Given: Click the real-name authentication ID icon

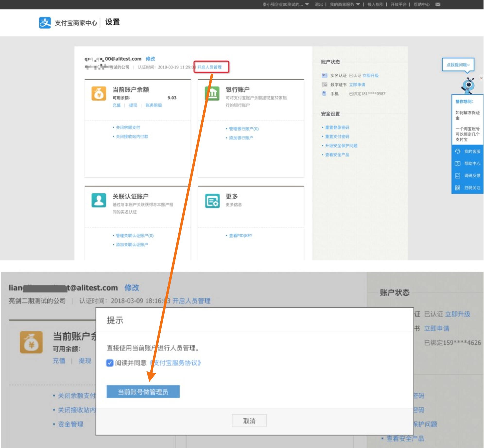Looking at the screenshot, I should (324, 75).
